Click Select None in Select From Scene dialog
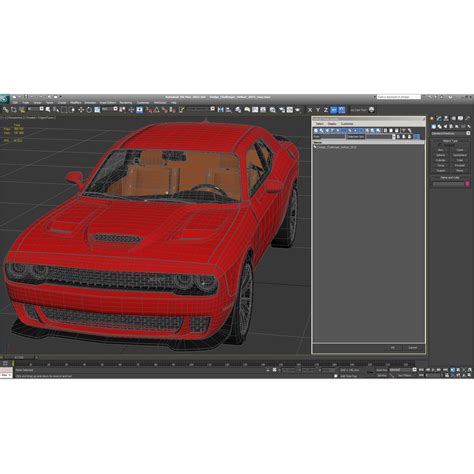The image size is (474, 474). pos(391,130)
